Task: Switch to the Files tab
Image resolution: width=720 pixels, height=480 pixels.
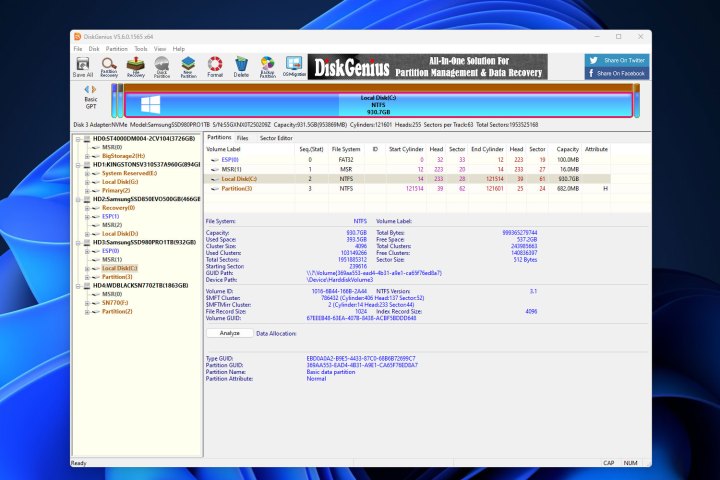Action: (x=243, y=137)
